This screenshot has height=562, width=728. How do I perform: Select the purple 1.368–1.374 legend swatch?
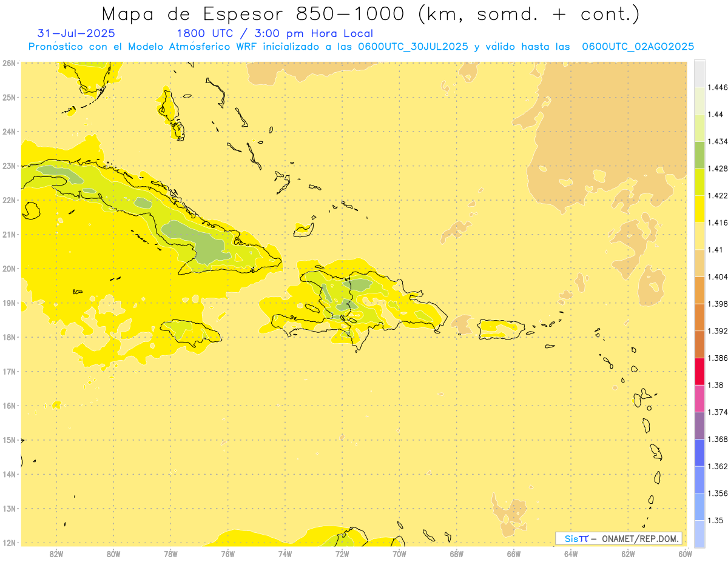pos(699,426)
